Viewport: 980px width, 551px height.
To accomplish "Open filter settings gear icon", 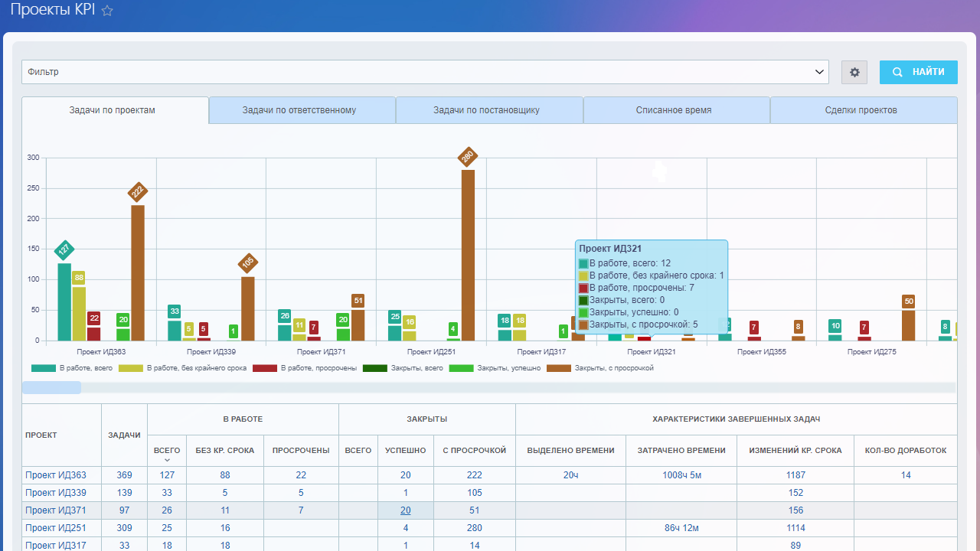I will 854,72.
